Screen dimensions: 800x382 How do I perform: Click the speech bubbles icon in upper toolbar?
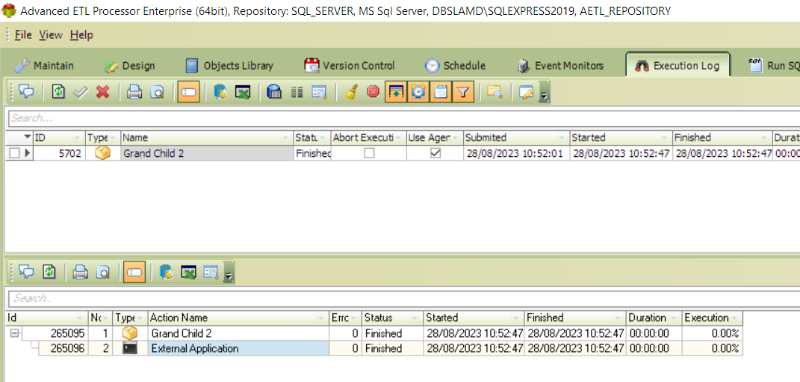(x=26, y=92)
